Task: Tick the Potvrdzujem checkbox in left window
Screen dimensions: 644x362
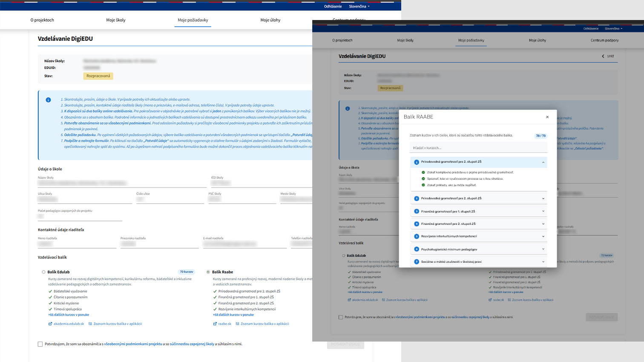Action: pyautogui.click(x=40, y=344)
